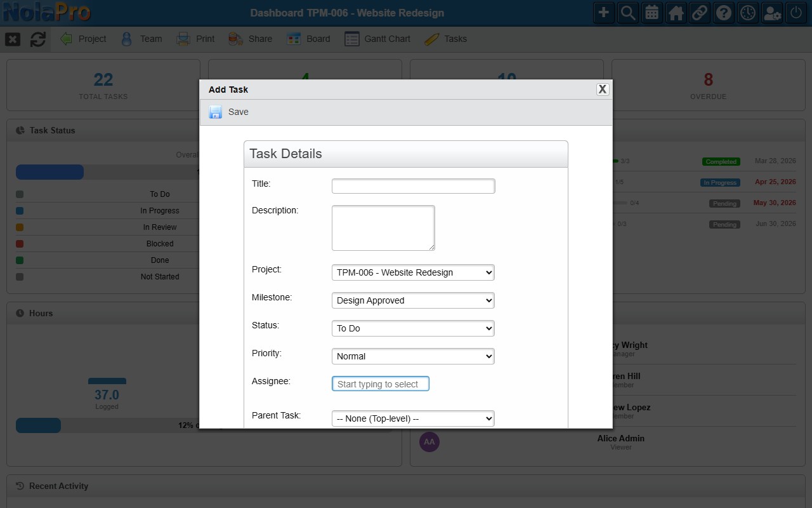
Task: Click the Mar 28, 2026 date
Action: (x=775, y=161)
